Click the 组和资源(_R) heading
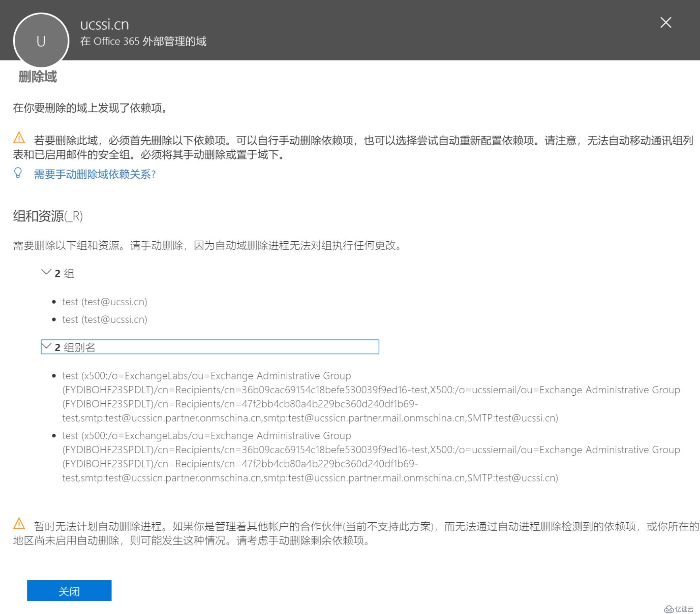This screenshot has height=614, width=700. tap(48, 216)
